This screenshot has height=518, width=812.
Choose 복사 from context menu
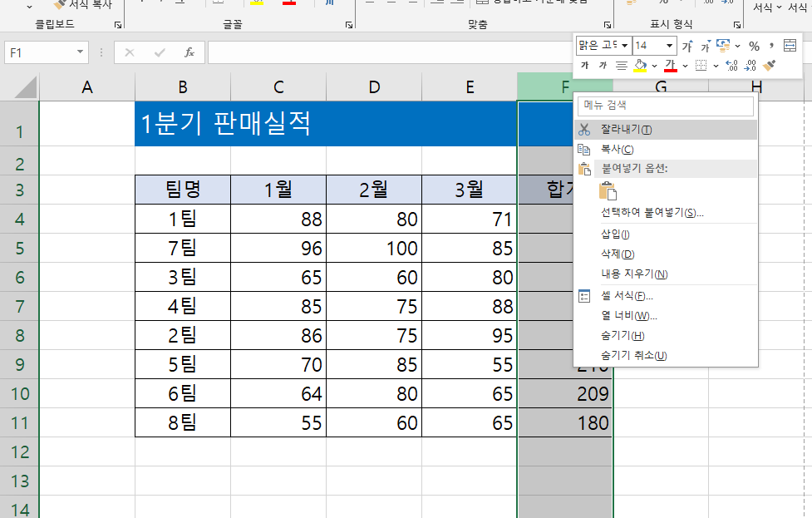point(666,150)
